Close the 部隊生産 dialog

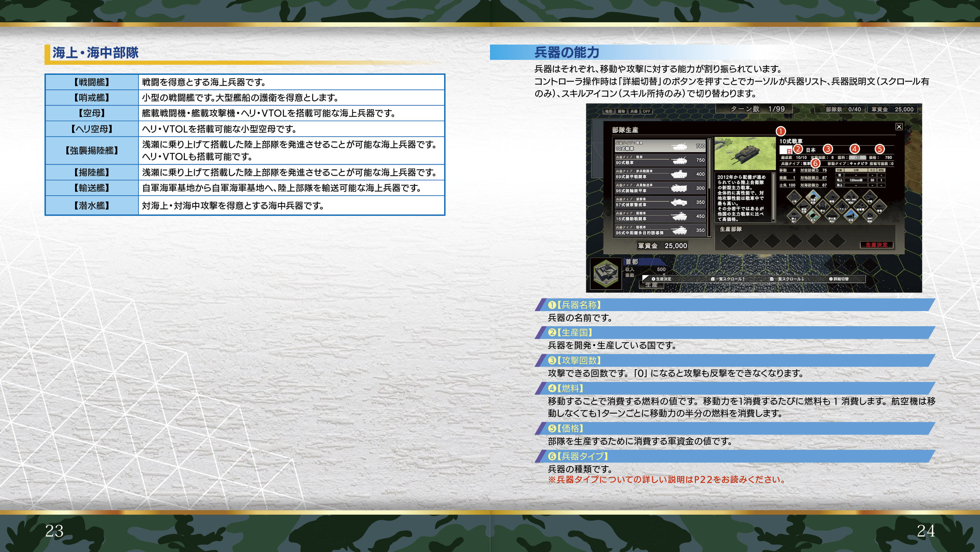tap(899, 127)
